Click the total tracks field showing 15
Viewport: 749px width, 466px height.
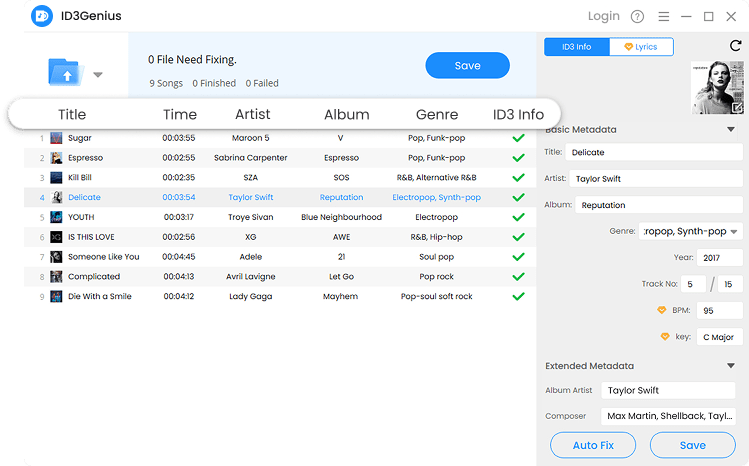730,284
